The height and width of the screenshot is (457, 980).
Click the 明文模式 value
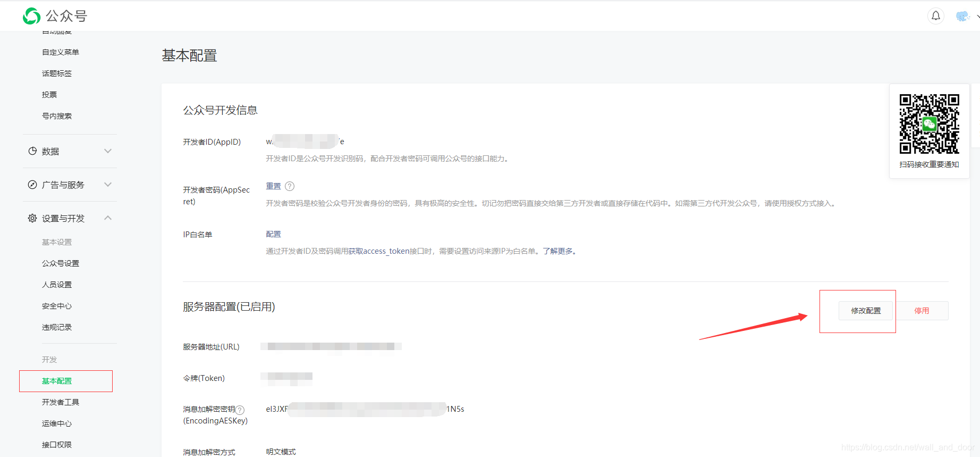click(281, 452)
